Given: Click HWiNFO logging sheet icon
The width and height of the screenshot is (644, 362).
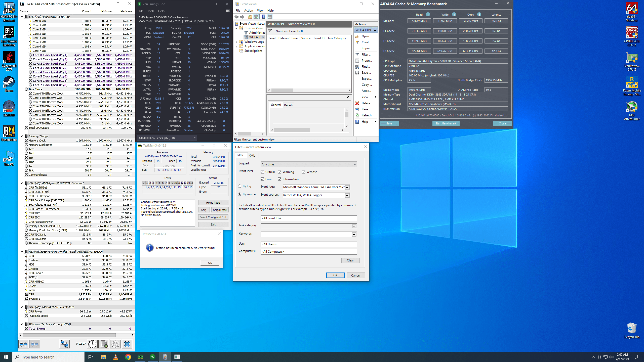Looking at the screenshot, I should coord(104,344).
